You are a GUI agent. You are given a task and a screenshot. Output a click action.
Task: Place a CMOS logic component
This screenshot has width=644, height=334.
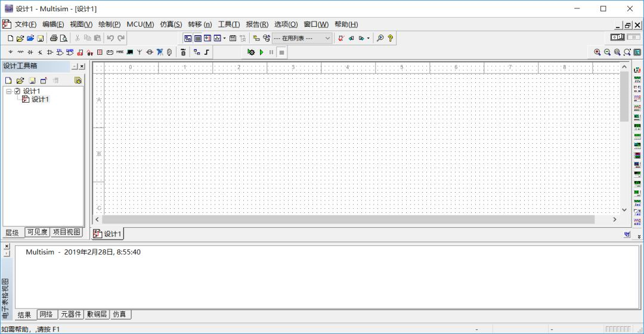pyautogui.click(x=70, y=52)
